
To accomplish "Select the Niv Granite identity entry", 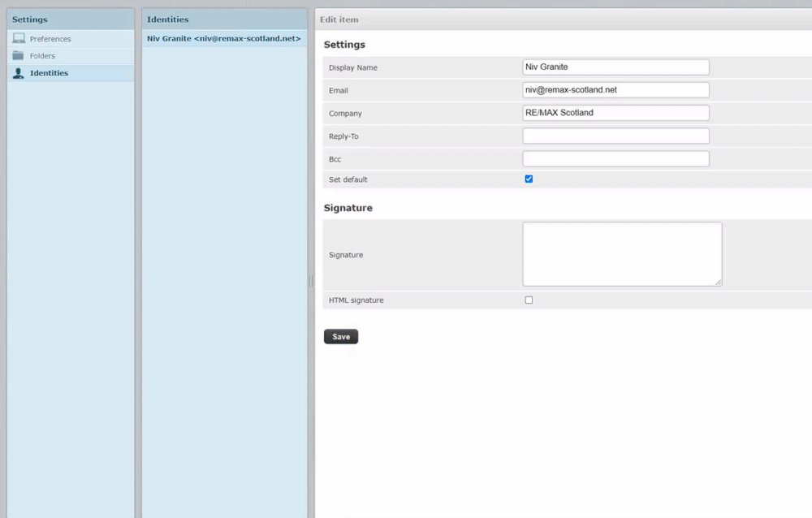I will tap(222, 37).
